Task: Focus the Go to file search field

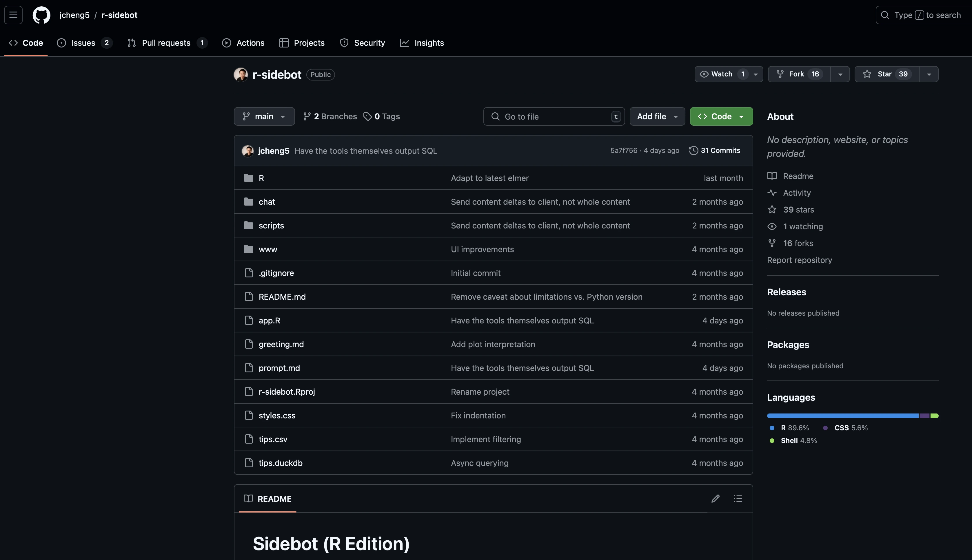Action: click(554, 116)
